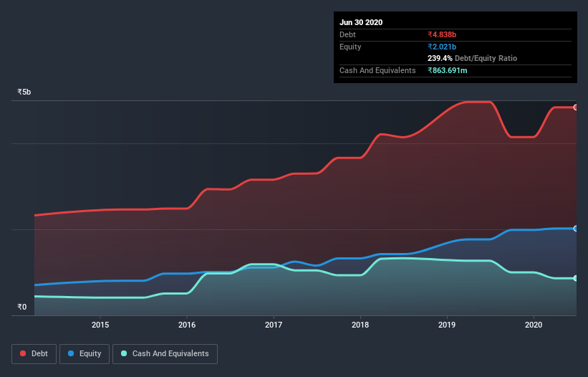Toggle the Cash And Equivalents legend button
The image size is (588, 377).
tap(165, 354)
